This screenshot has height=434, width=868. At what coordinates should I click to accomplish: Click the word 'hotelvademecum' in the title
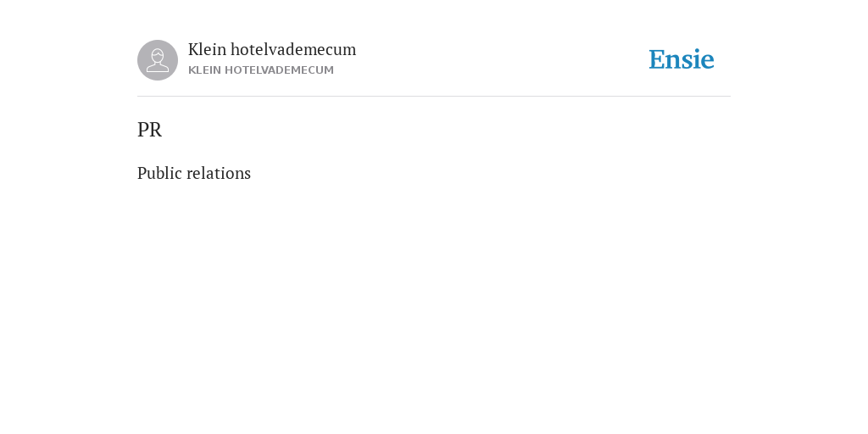click(x=293, y=50)
